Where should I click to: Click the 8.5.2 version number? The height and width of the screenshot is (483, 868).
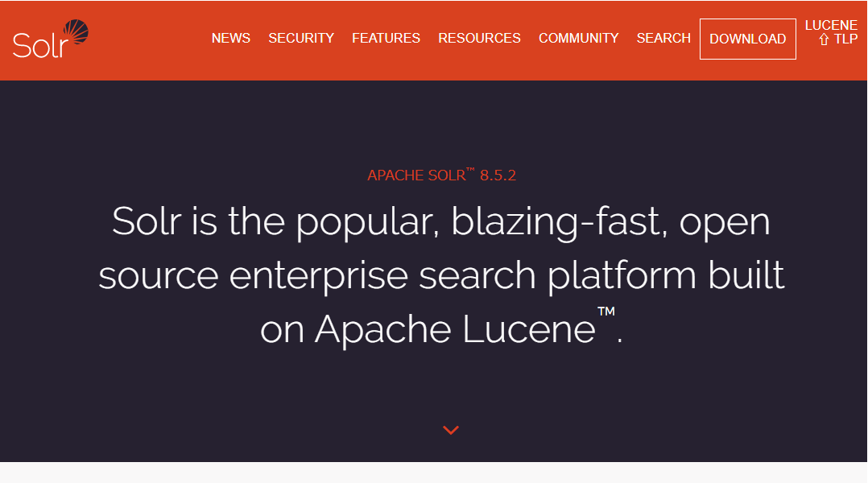click(498, 175)
